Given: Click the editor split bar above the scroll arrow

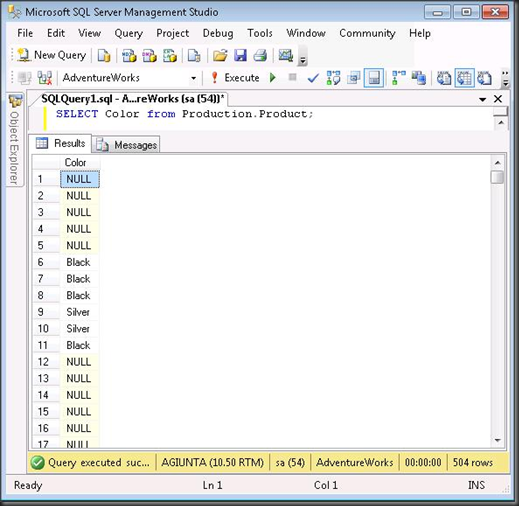Looking at the screenshot, I should 501,112.
